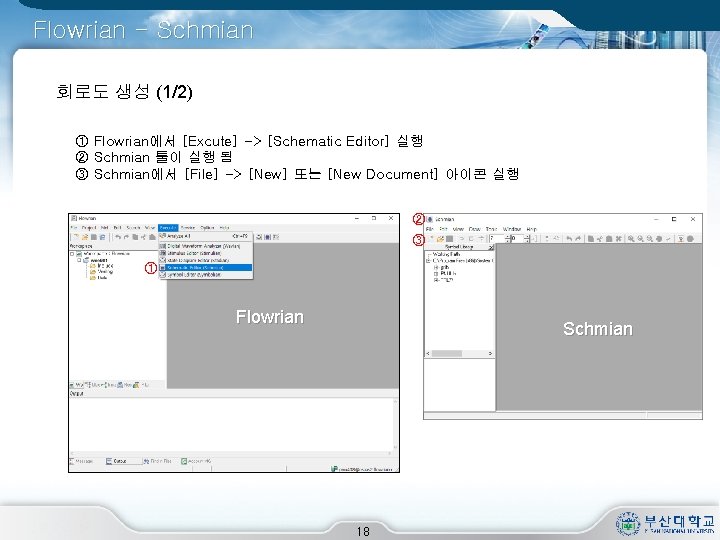Open Window menu in Schmian
This screenshot has height=540, width=720.
coord(512,229)
